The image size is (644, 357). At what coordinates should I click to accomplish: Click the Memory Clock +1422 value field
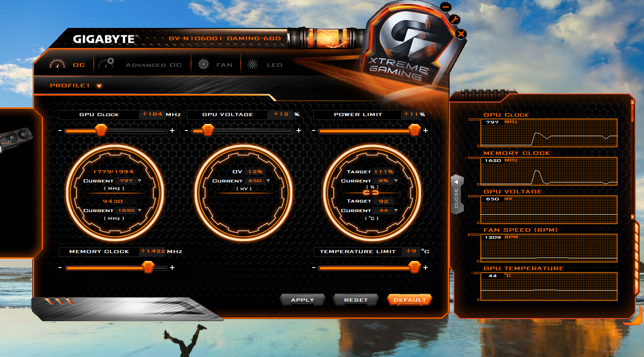[x=153, y=251]
